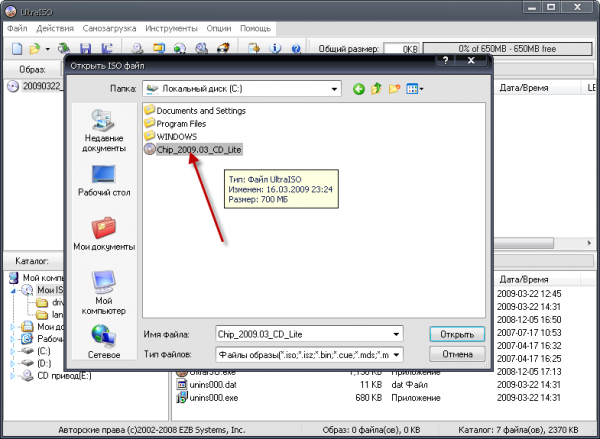This screenshot has height=439, width=600.
Task: Go up one folder level in the dialog
Action: tap(377, 89)
